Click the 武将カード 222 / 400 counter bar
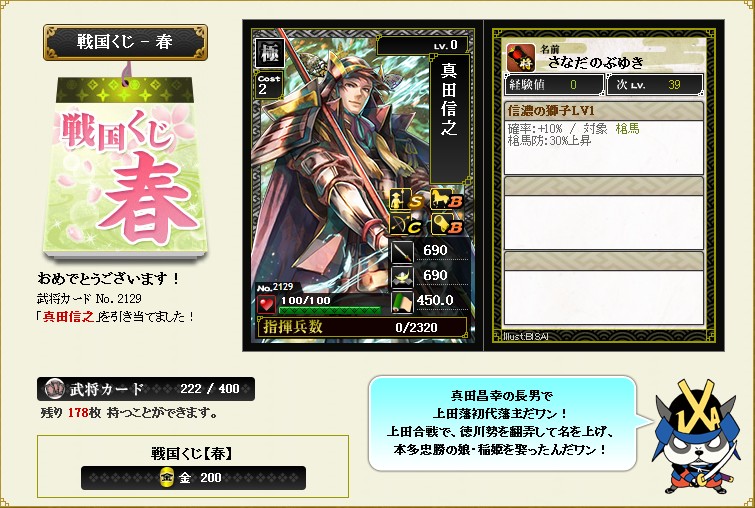The width and height of the screenshot is (755, 508). click(146, 389)
